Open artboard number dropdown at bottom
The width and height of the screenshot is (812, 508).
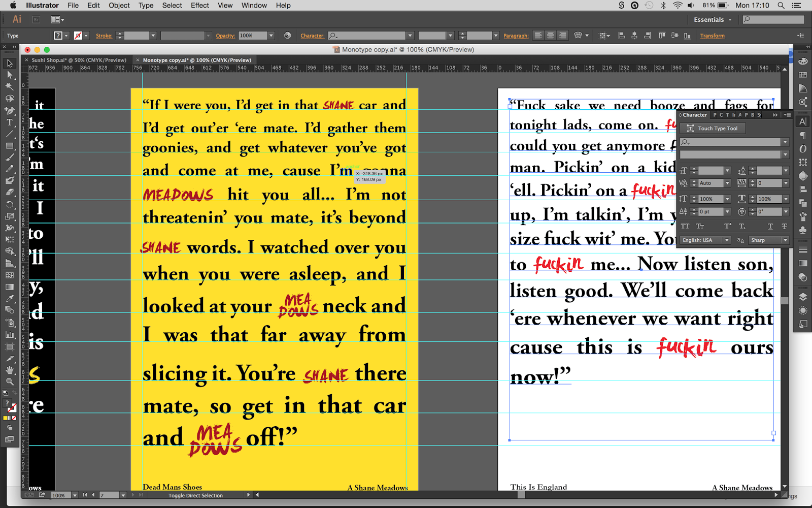123,495
